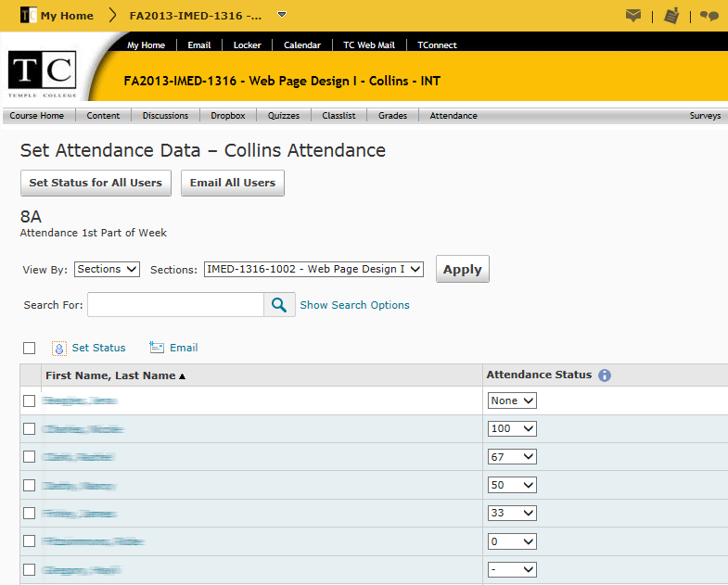Open the attendance dropdown showing a dash

point(512,569)
